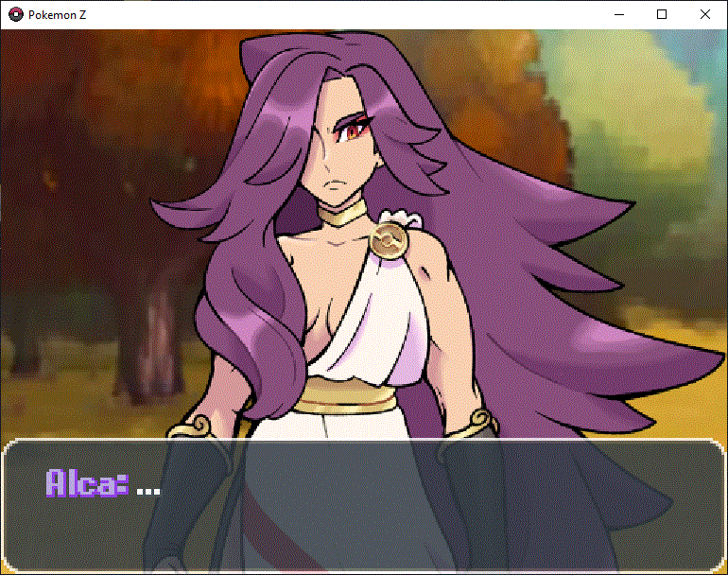This screenshot has width=728, height=575.
Task: Click the "Pokemon Z" window title text
Action: tap(57, 15)
